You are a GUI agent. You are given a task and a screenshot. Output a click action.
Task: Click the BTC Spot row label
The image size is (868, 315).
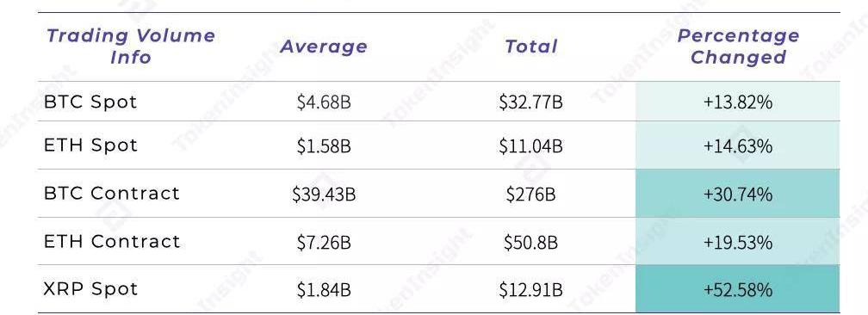(90, 102)
